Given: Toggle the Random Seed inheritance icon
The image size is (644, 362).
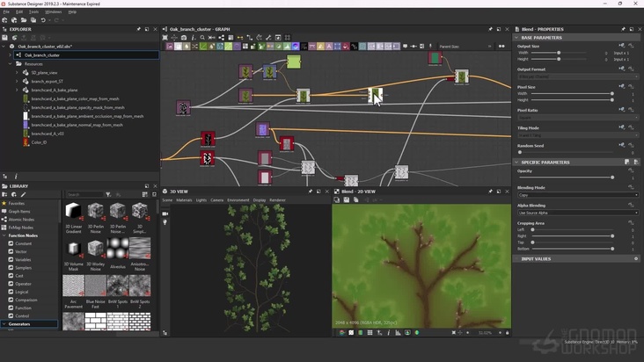Looking at the screenshot, I should coord(622,145).
